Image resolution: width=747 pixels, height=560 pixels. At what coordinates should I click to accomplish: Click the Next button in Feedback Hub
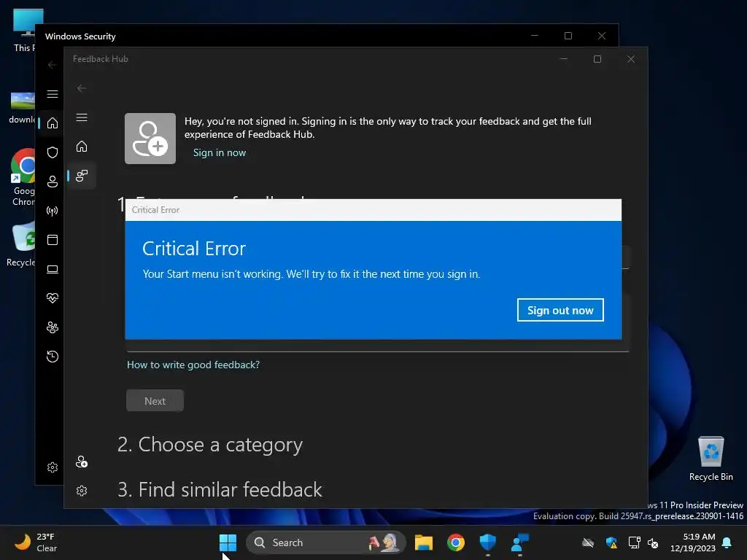click(155, 401)
